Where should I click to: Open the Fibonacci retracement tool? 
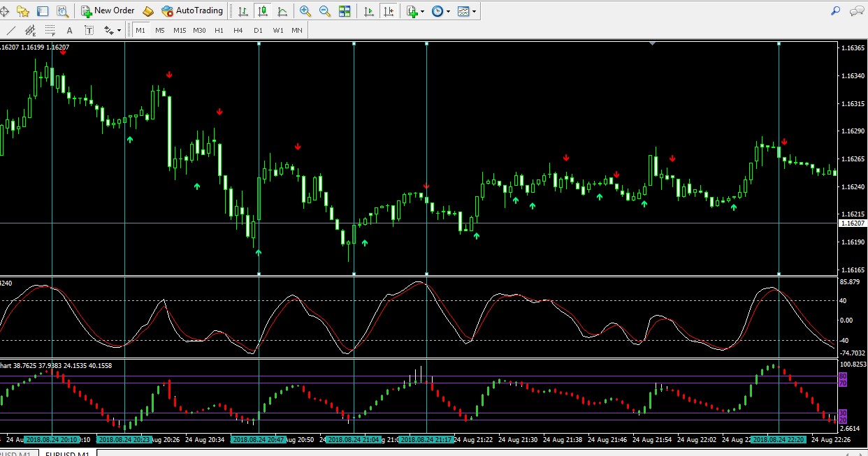[50, 30]
